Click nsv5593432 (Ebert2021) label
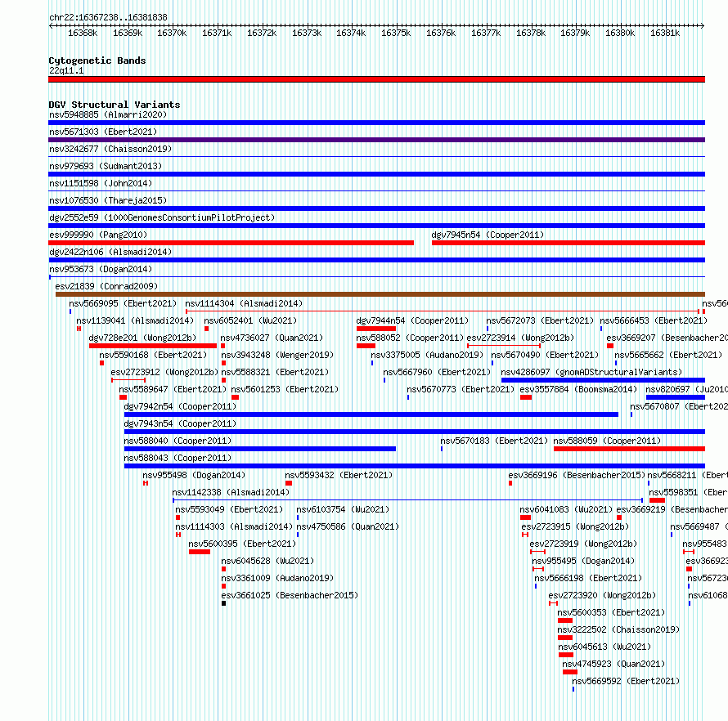 pos(339,475)
